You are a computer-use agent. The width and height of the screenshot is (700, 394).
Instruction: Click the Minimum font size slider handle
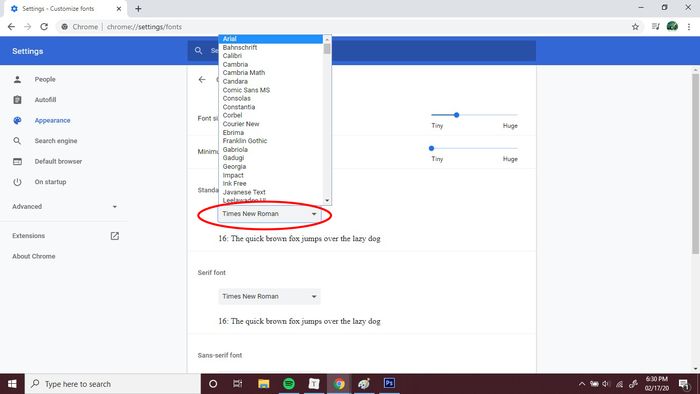(x=431, y=148)
